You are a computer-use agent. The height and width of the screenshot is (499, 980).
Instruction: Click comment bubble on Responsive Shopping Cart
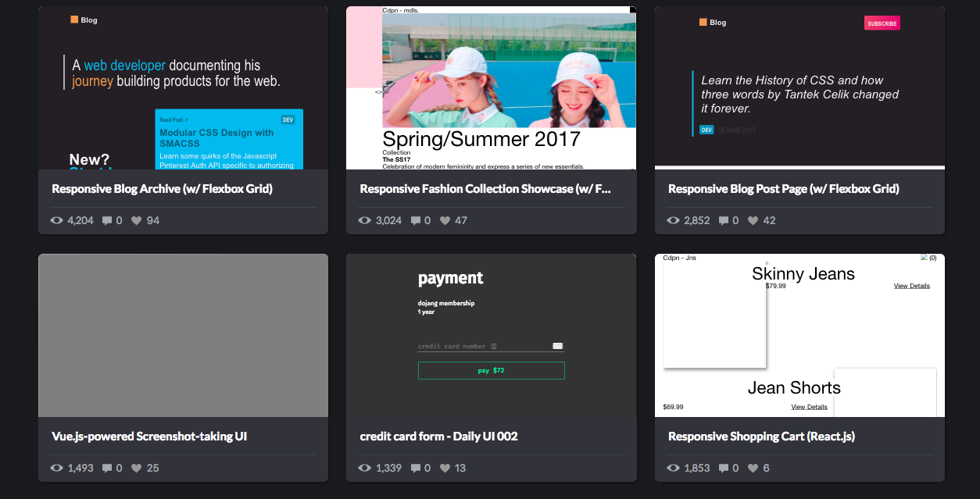pyautogui.click(x=724, y=469)
